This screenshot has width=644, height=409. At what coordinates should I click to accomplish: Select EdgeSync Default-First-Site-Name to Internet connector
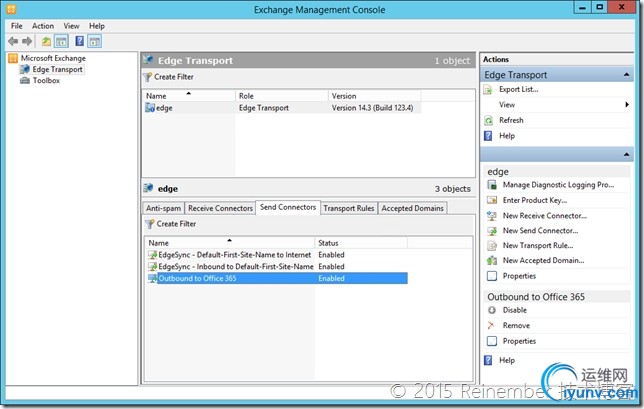(x=235, y=255)
